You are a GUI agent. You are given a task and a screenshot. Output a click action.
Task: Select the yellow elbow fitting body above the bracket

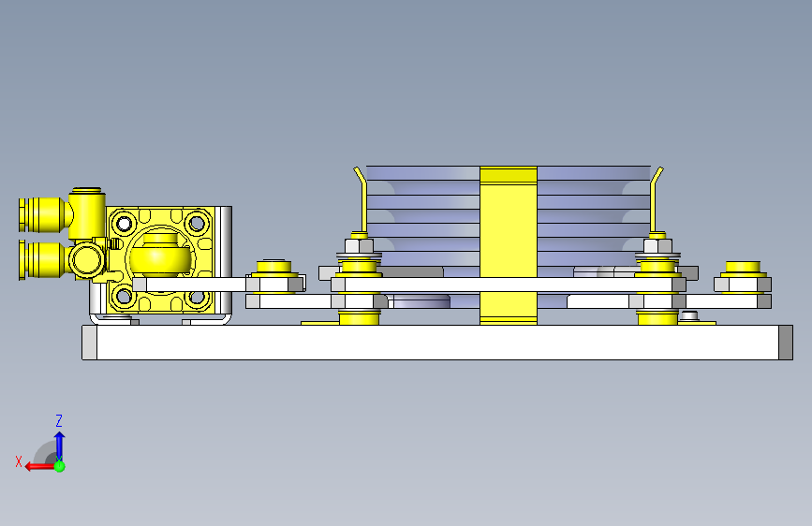(x=87, y=213)
